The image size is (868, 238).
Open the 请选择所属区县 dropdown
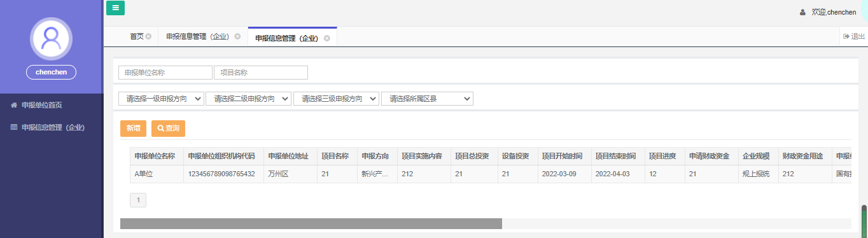[427, 99]
